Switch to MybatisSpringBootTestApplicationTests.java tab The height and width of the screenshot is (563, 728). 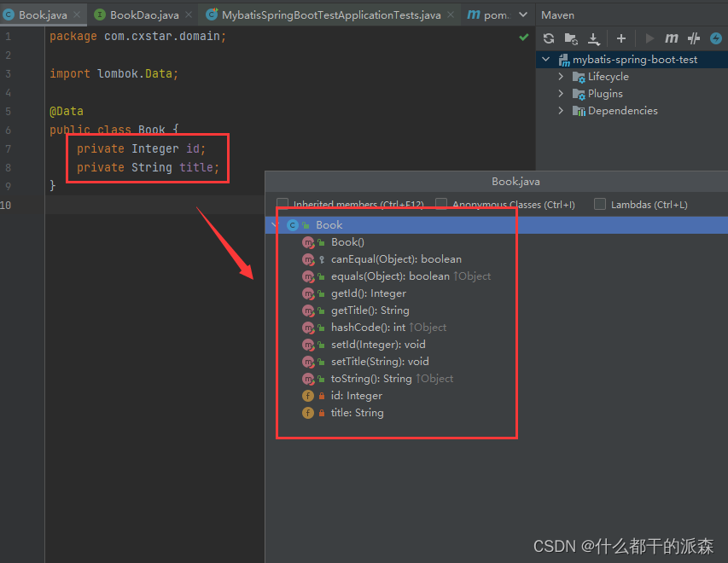(331, 15)
